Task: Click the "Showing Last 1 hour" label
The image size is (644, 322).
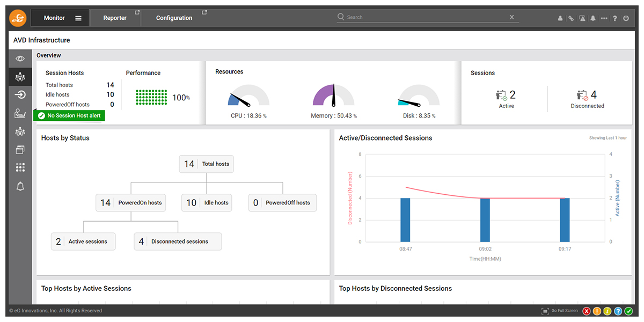Action: tap(608, 138)
